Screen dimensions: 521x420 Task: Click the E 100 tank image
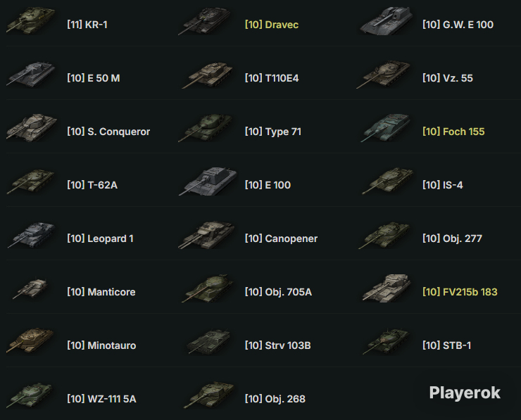tap(208, 182)
